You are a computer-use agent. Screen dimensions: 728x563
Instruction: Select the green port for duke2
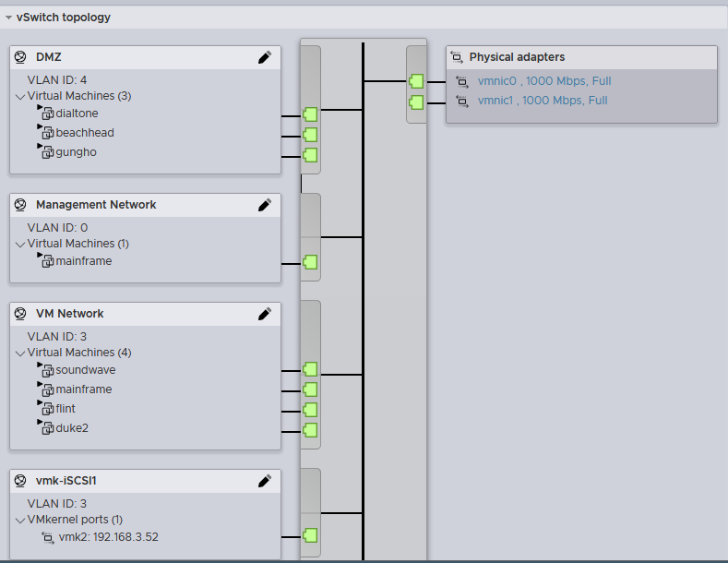[310, 430]
